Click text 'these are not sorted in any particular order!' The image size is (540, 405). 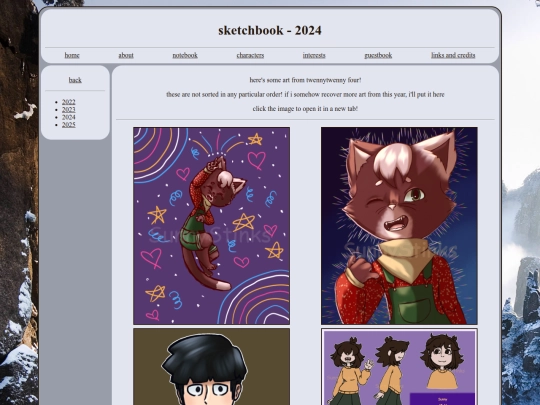224,94
